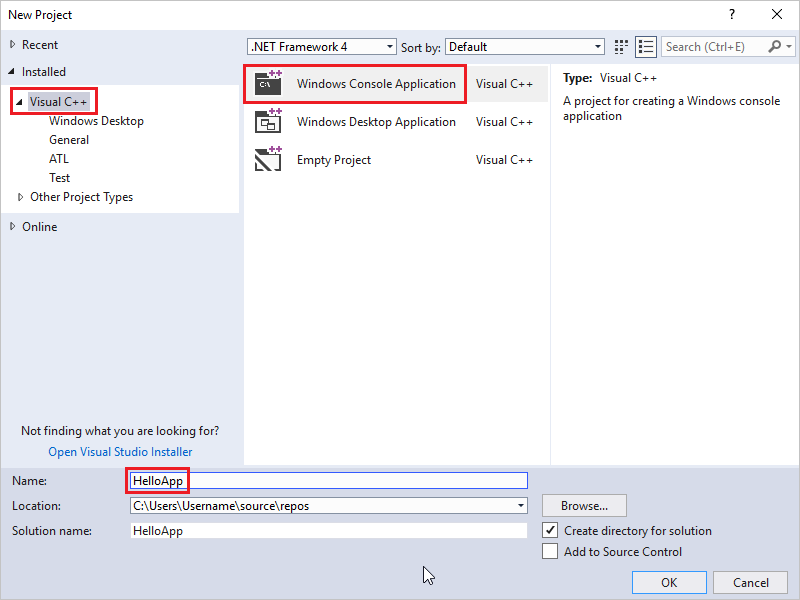Choose the Empty Project template name
This screenshot has width=800, height=600.
coord(334,160)
